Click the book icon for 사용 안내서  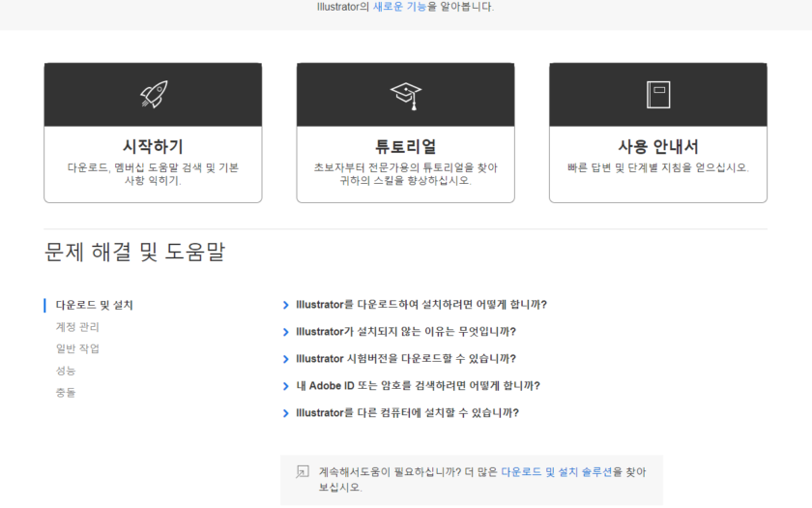[657, 95]
